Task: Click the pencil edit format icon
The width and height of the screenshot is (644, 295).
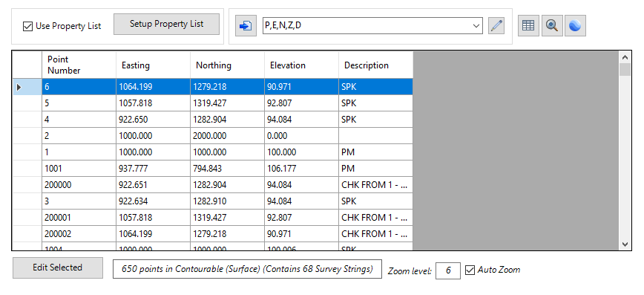Action: click(496, 26)
